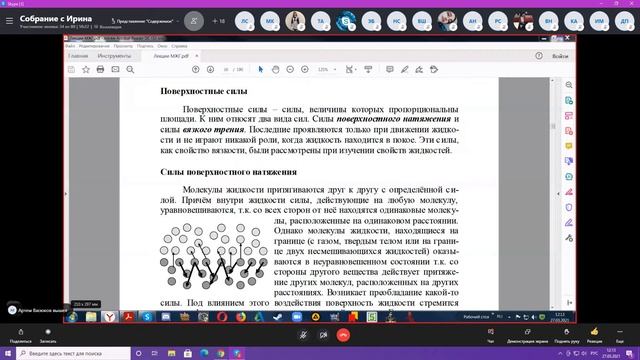Open the Чат panel
This screenshot has height=360, width=640.
[491, 336]
